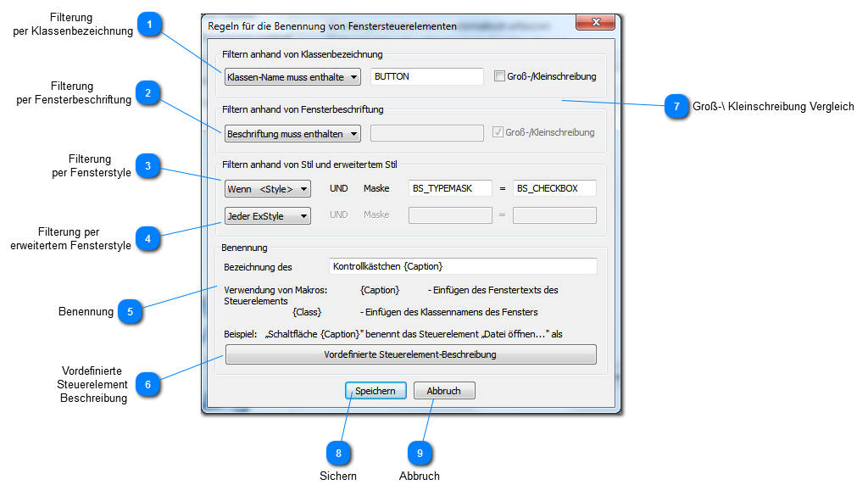Open the Beschriftung muss enthalten dropdown
Image resolution: width=868 pixels, height=496 pixels.
tap(292, 134)
